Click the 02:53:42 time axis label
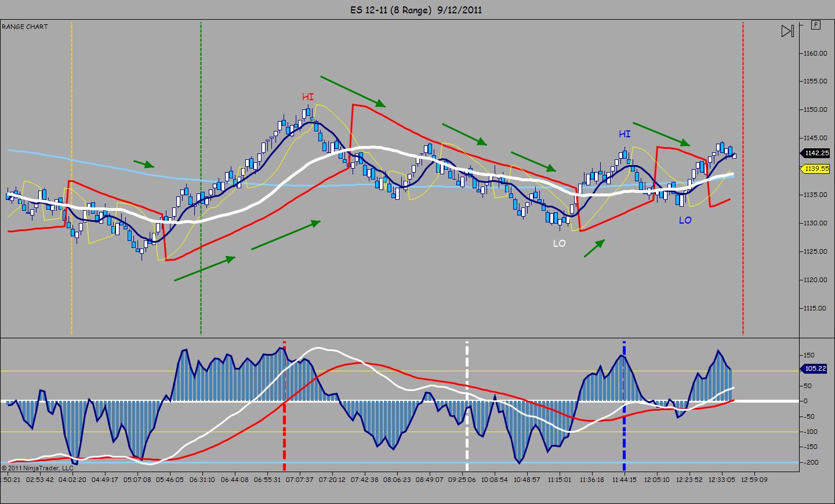 pyautogui.click(x=40, y=480)
